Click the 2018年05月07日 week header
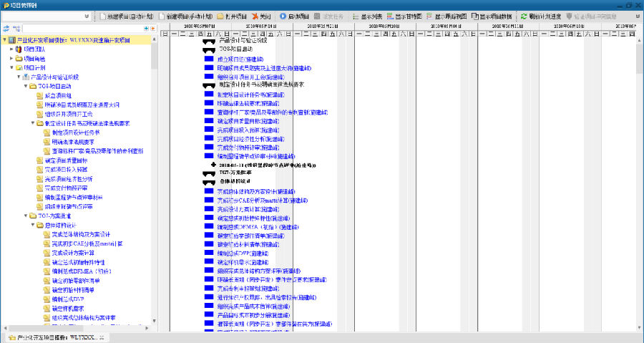Viewport: 644px width, 343px height. click(x=199, y=26)
